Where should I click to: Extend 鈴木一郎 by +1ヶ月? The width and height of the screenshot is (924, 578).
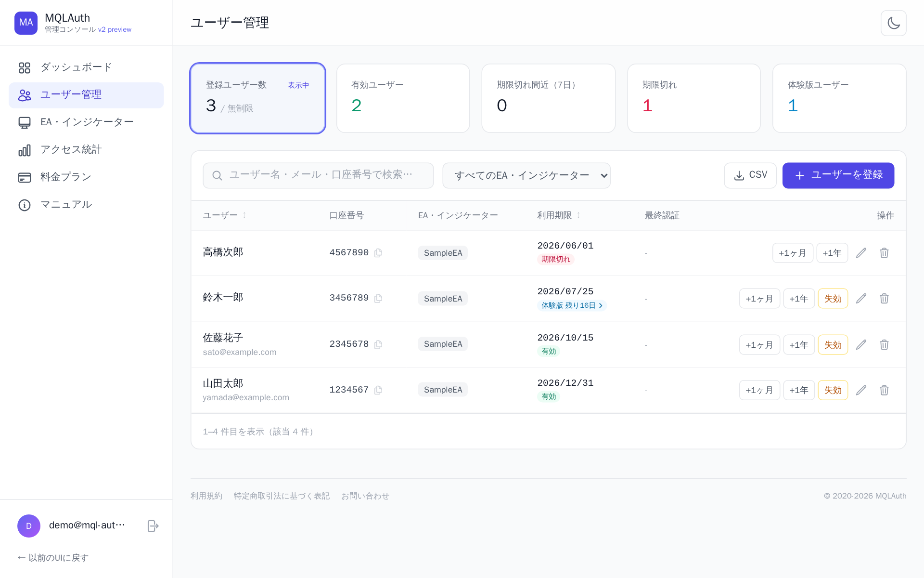click(x=759, y=299)
